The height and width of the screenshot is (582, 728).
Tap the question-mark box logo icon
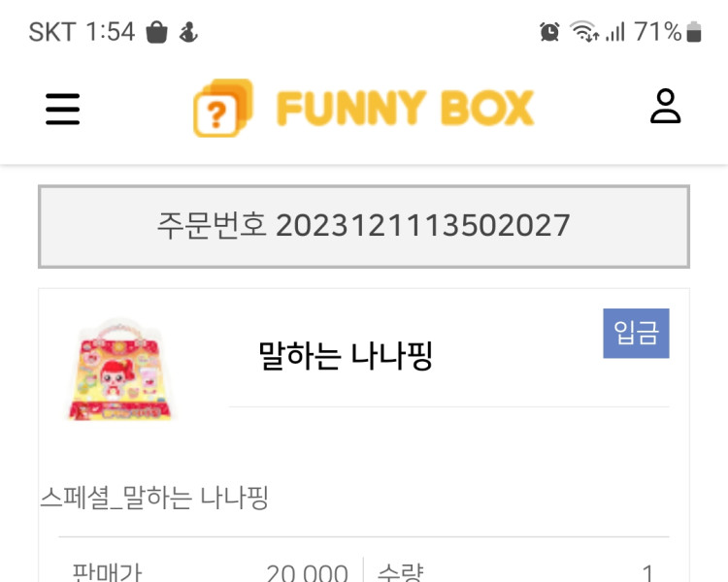(x=222, y=109)
